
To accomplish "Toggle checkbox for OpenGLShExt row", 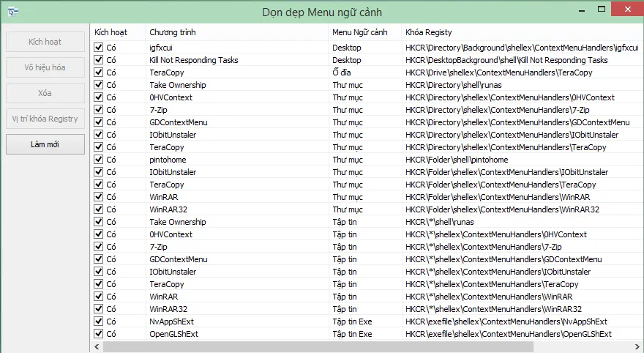I will click(98, 334).
